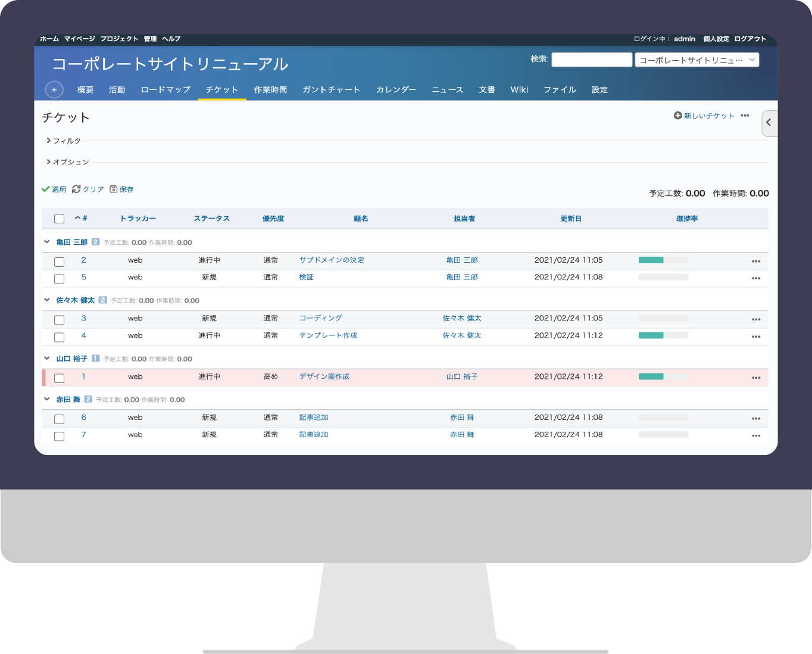The height and width of the screenshot is (654, 812).
Task: Click the クリア reload button
Action: 88,189
